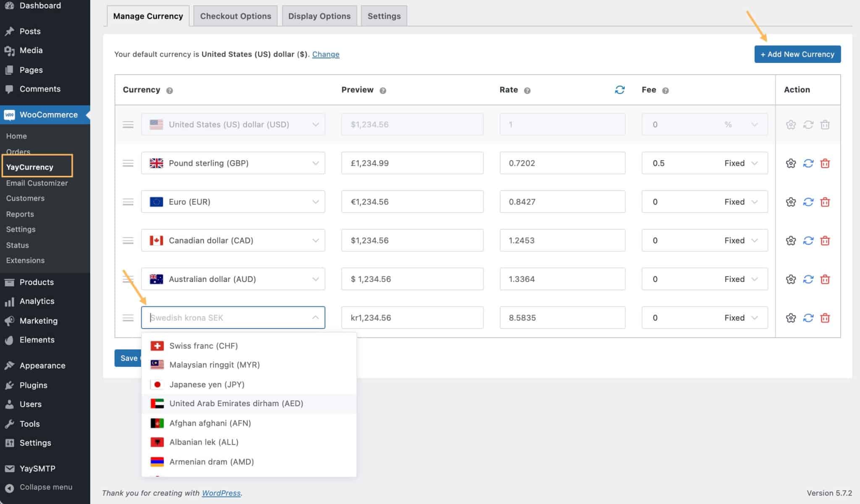Switch to the Display Options tab
The height and width of the screenshot is (504, 860).
click(319, 16)
